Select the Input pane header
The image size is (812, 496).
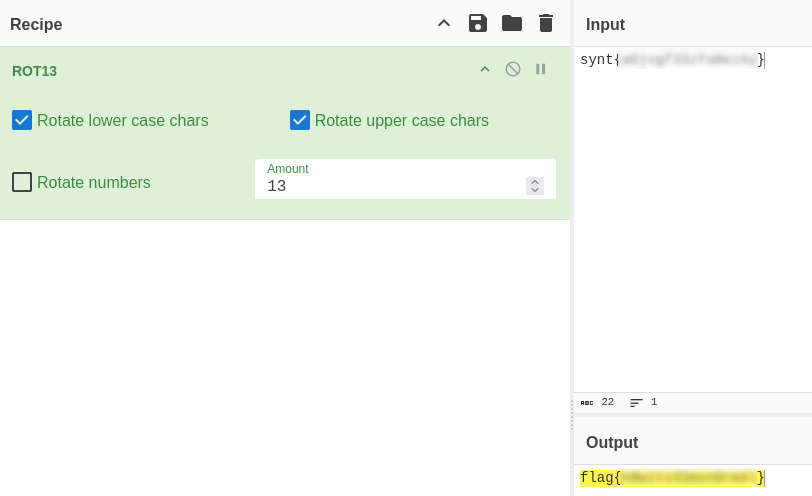pos(606,24)
